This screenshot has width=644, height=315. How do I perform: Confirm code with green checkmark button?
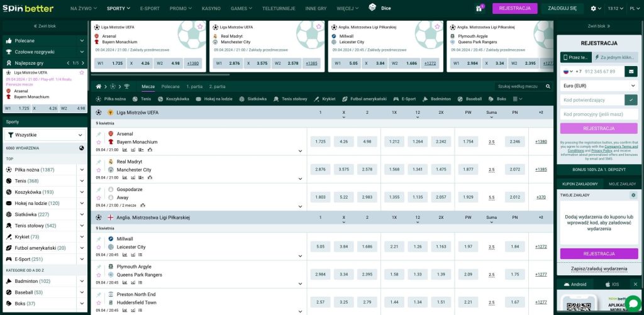(631, 100)
